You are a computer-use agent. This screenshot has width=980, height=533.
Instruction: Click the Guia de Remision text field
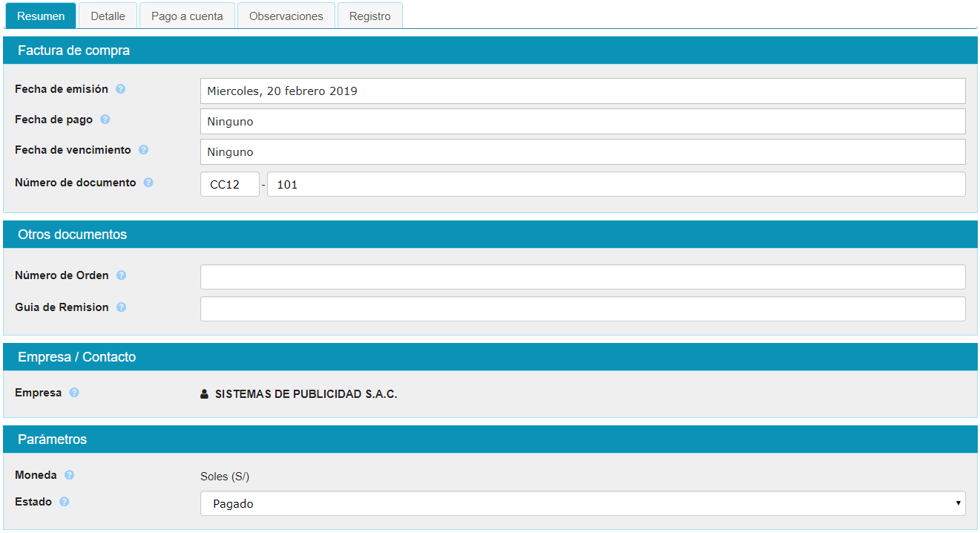point(582,309)
